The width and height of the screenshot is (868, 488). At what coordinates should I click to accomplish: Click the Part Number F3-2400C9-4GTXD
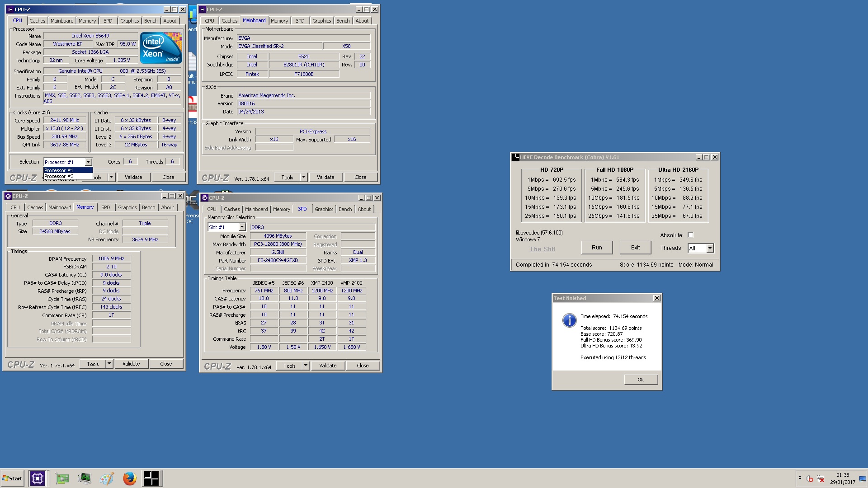[x=278, y=260]
